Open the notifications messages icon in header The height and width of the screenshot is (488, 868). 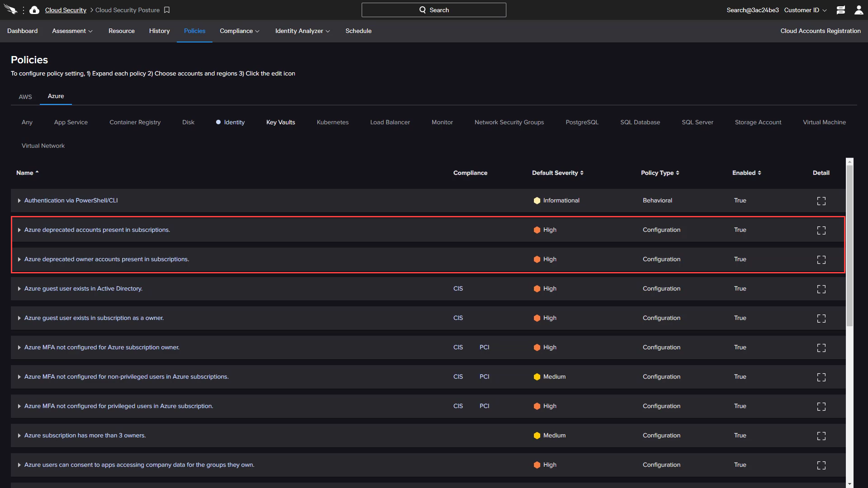click(841, 10)
